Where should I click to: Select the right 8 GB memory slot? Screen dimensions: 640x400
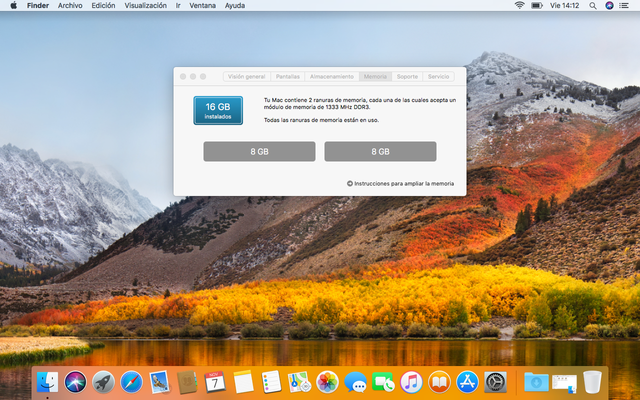point(380,151)
